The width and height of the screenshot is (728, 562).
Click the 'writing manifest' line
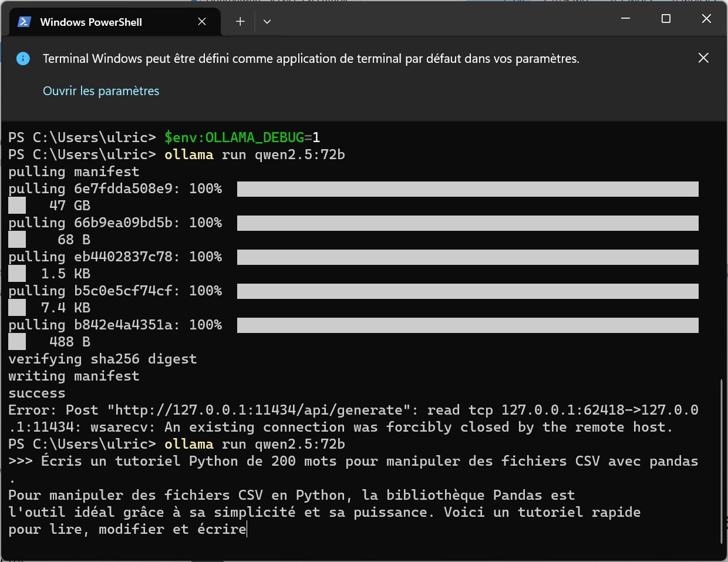click(74, 376)
